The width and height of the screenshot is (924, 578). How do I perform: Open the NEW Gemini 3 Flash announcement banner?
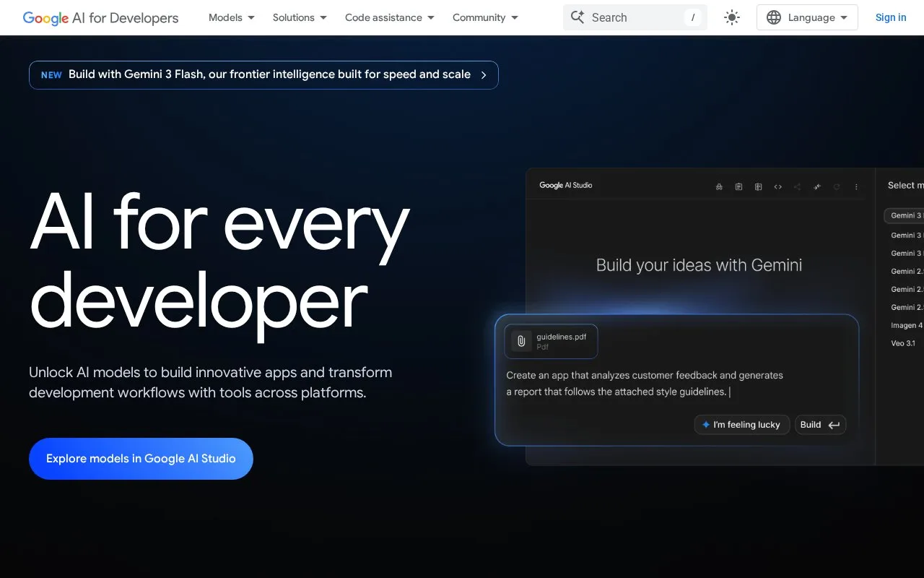point(263,75)
